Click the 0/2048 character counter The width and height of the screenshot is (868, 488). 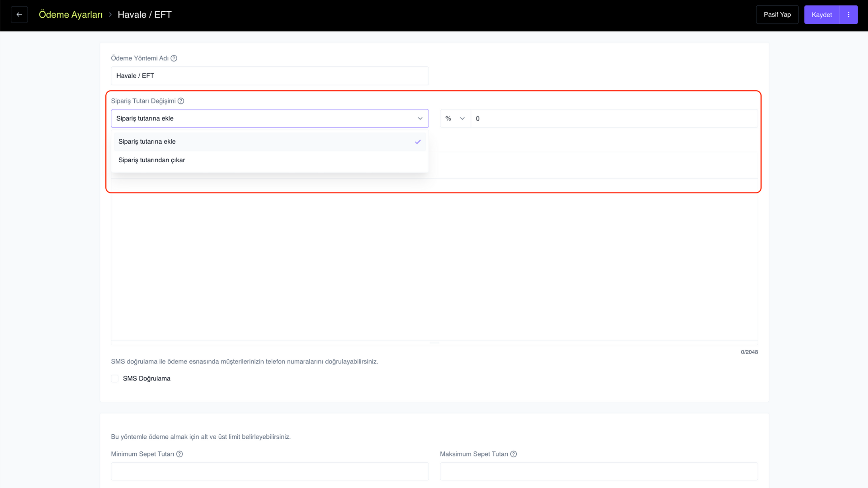[749, 352]
